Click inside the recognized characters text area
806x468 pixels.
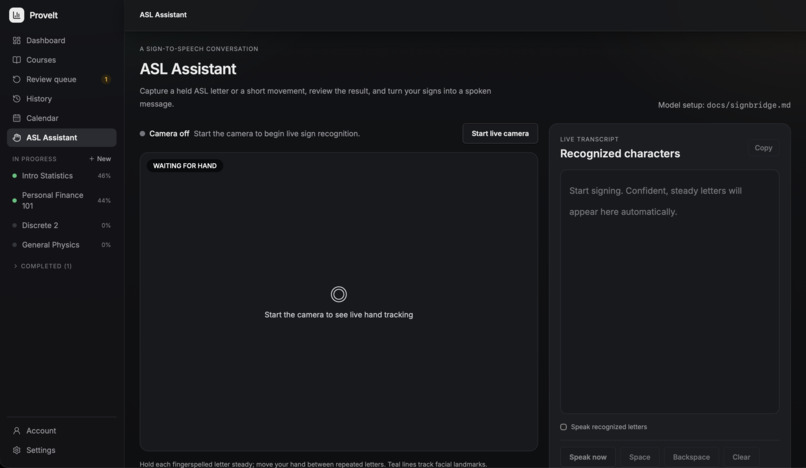click(669, 292)
